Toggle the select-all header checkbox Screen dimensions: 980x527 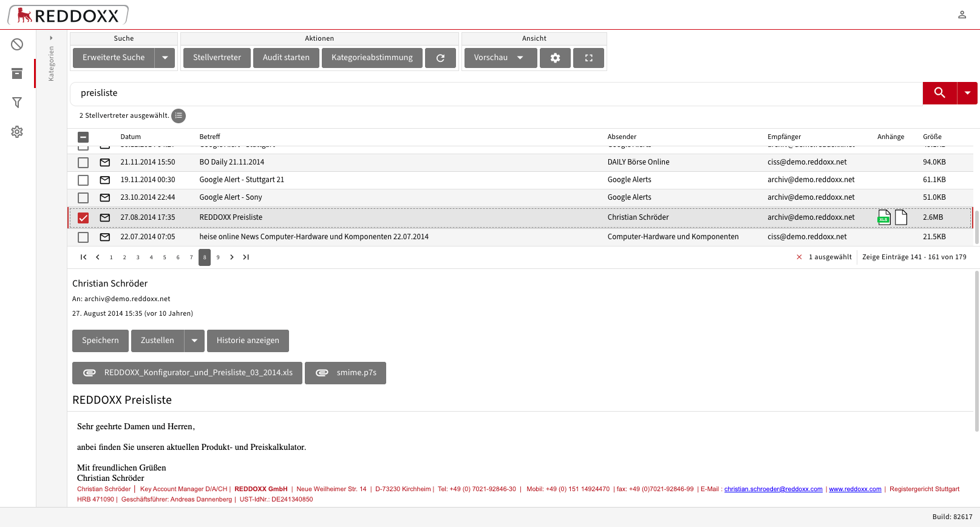(83, 137)
